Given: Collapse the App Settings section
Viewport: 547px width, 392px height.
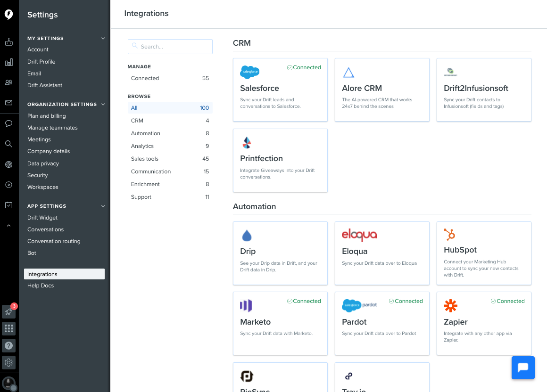Looking at the screenshot, I should pyautogui.click(x=103, y=206).
